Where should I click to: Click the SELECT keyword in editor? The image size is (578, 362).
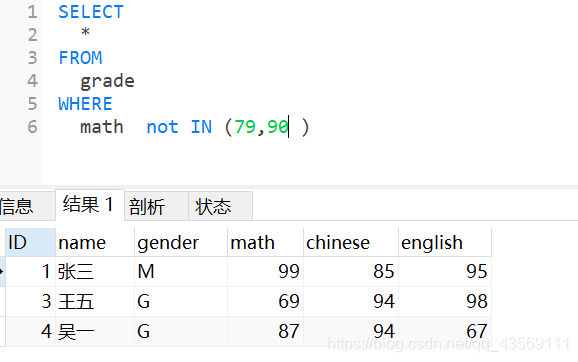[x=91, y=12]
